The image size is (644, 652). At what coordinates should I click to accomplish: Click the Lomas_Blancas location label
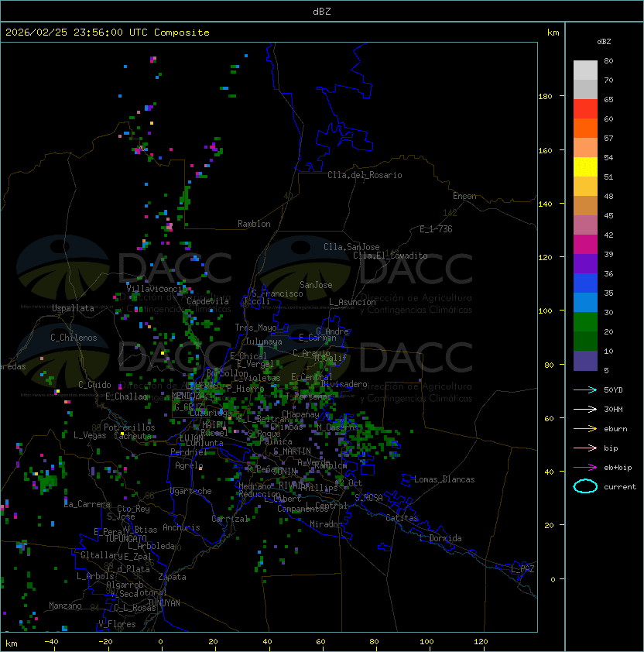(444, 479)
